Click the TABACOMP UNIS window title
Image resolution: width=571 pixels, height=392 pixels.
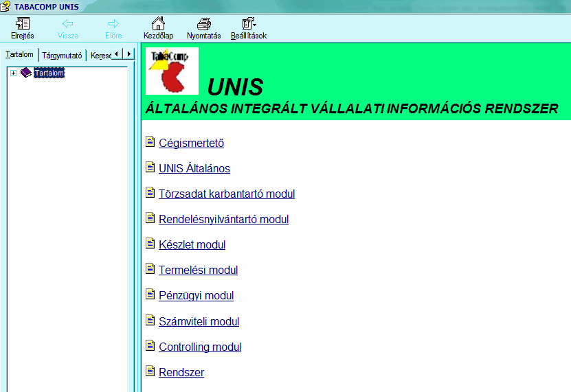(x=46, y=7)
